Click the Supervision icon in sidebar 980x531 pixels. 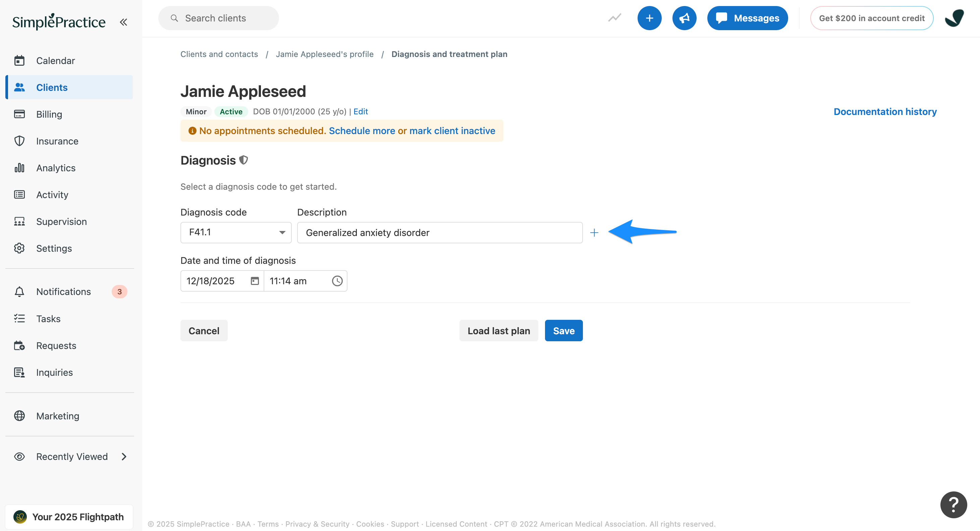click(19, 221)
